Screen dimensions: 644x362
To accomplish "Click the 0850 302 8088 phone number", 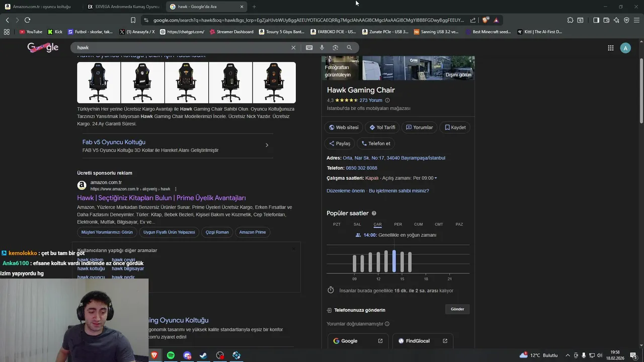I will pos(361,168).
